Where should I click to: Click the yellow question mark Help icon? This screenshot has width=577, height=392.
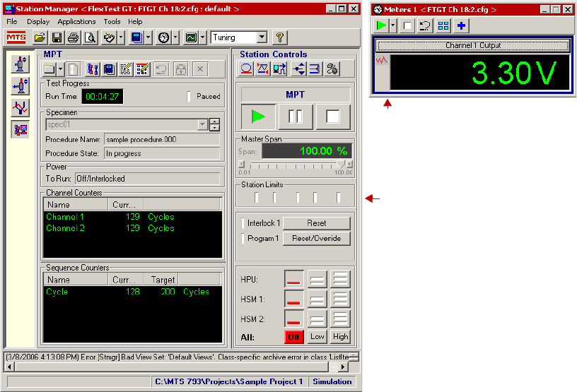[280, 37]
